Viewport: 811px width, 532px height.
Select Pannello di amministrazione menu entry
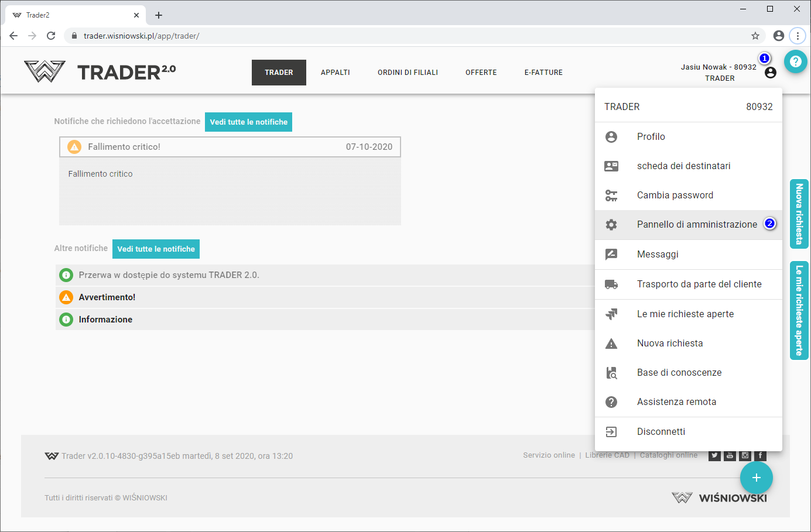tap(697, 225)
